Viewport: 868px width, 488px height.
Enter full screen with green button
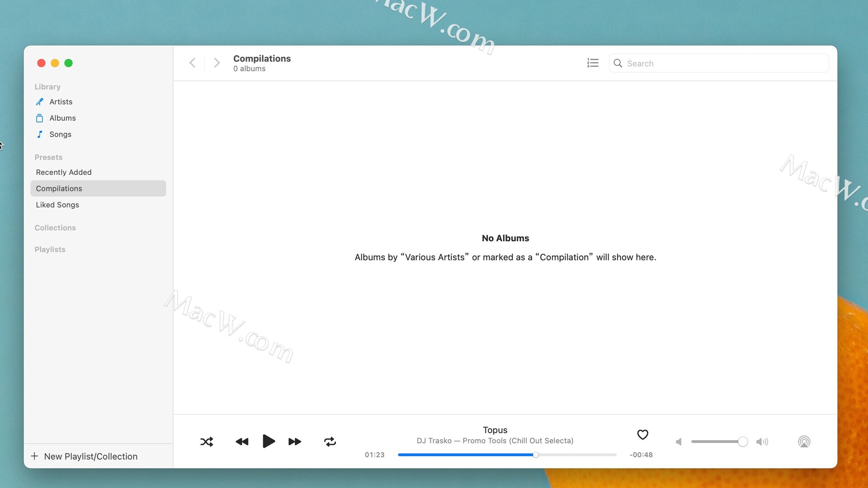pyautogui.click(x=68, y=63)
